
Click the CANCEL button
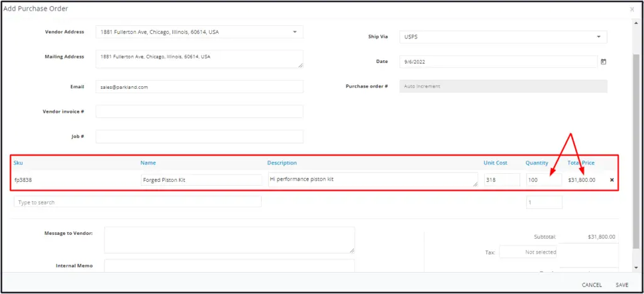tap(592, 285)
